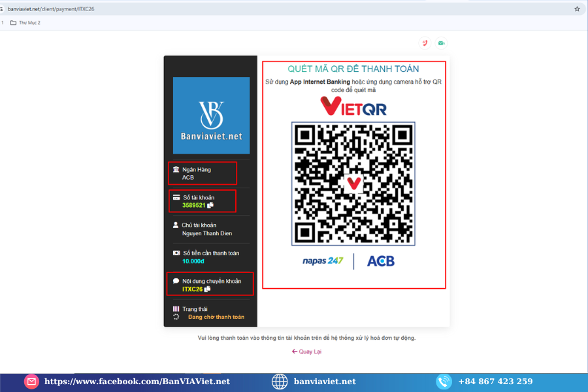Copy the transfer content ITXC26
Screen dimensions: 588x392
(207, 289)
